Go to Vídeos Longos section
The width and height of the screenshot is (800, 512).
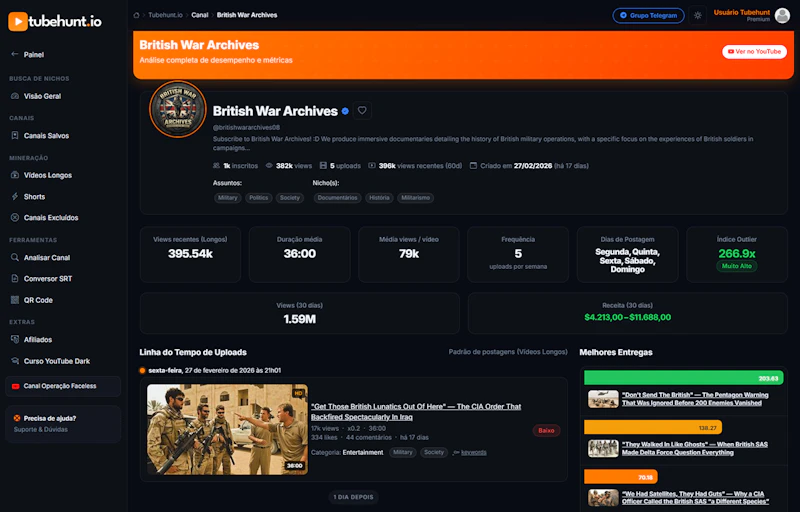tap(47, 175)
